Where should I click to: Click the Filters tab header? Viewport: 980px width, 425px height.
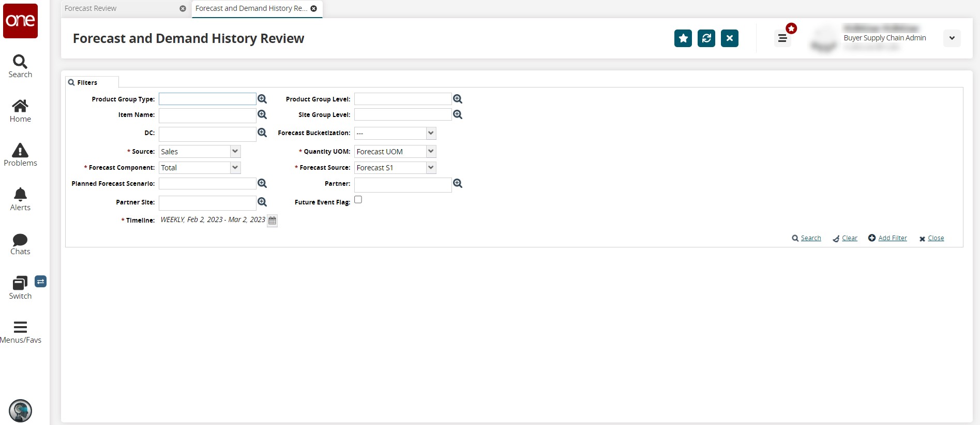[92, 82]
